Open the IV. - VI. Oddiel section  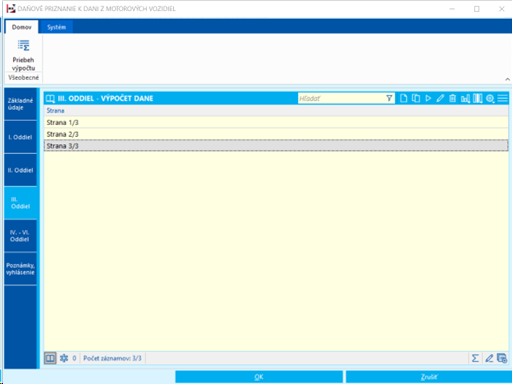pos(20,236)
